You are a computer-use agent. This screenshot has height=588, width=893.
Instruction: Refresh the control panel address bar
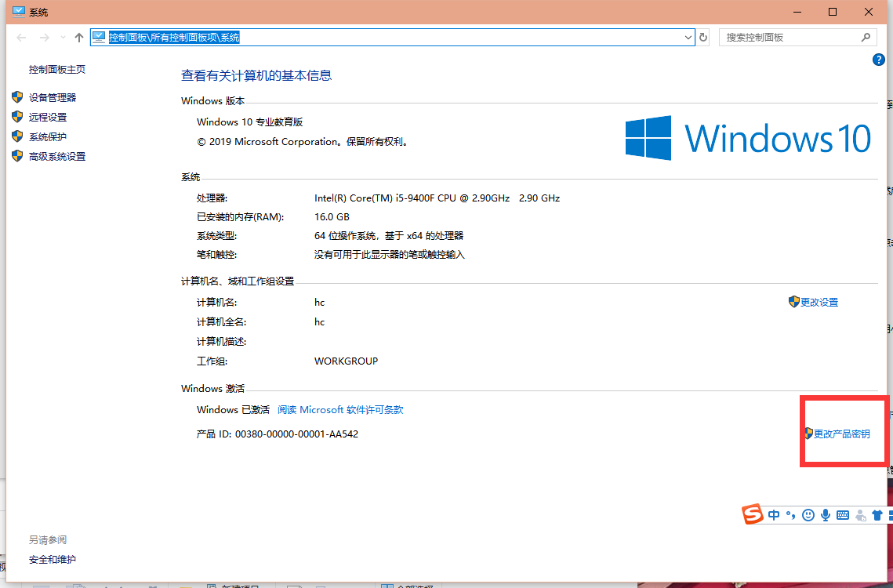coord(703,38)
